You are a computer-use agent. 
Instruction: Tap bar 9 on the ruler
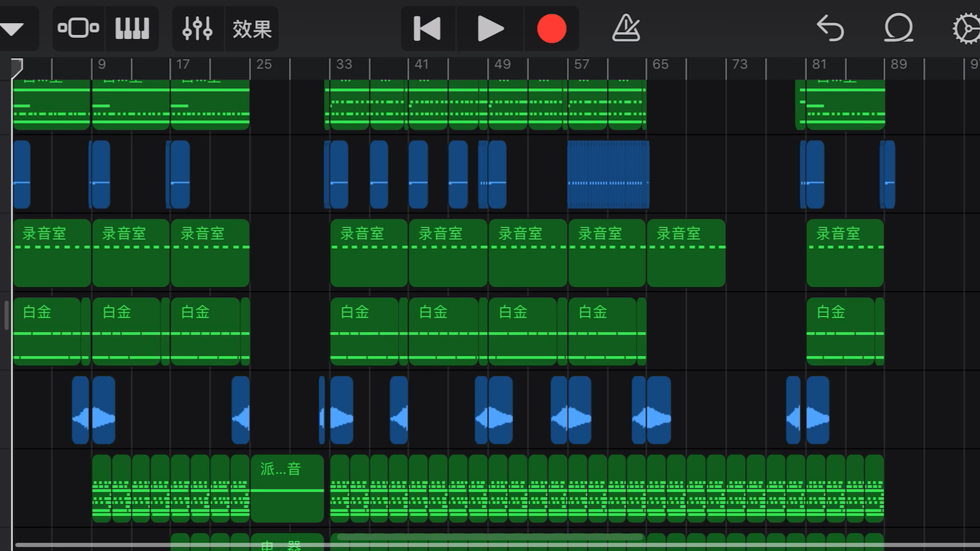[102, 65]
